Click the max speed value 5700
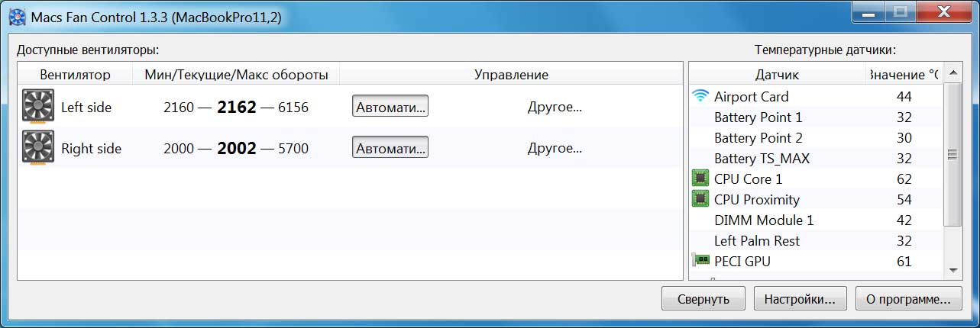The image size is (980, 328). (x=293, y=148)
